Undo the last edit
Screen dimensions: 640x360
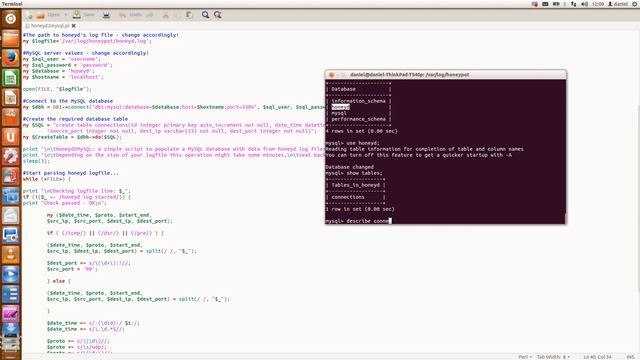(130, 15)
